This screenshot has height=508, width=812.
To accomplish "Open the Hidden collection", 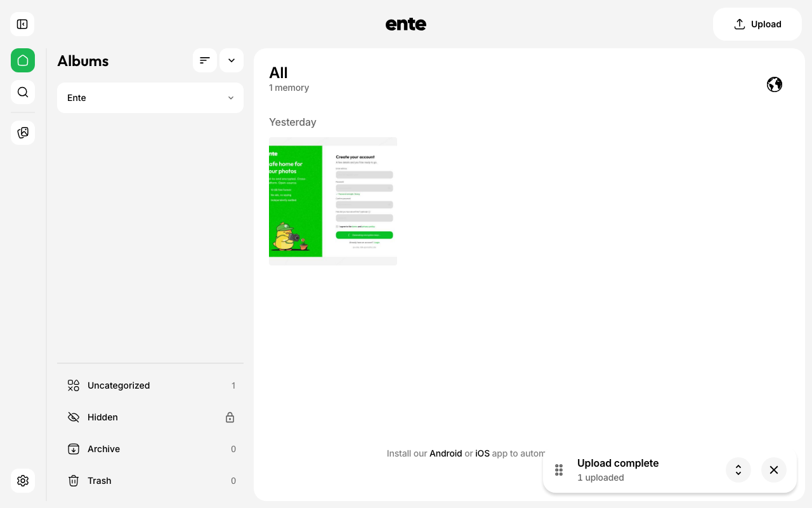I will pyautogui.click(x=150, y=417).
